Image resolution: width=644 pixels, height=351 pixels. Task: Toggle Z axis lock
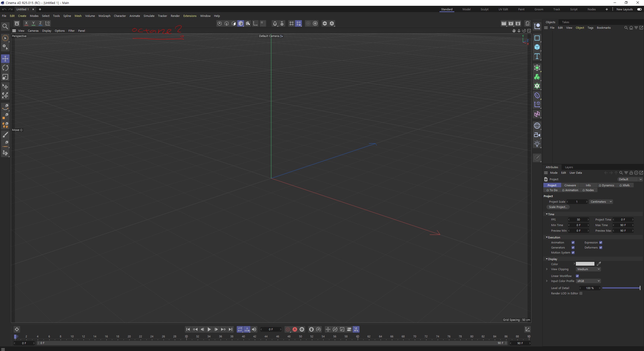point(40,23)
